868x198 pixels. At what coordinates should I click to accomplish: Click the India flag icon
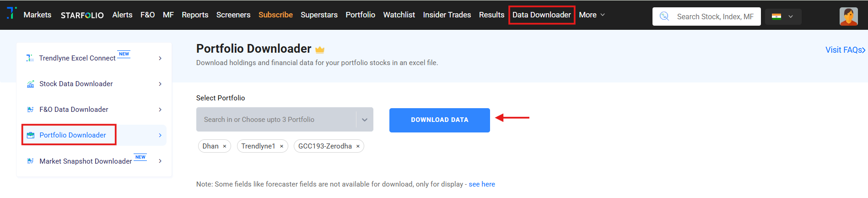776,16
